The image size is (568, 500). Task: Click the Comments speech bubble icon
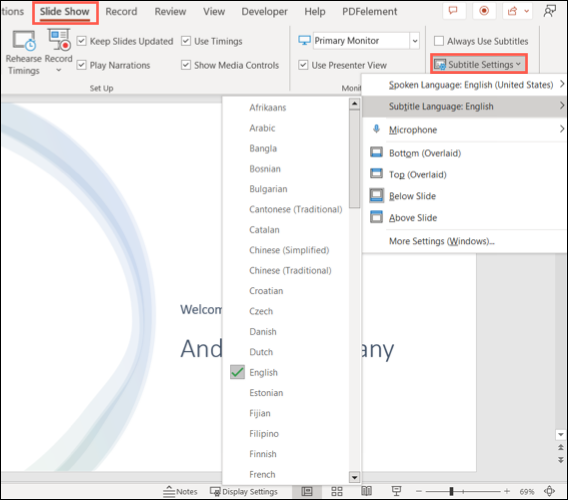453,11
